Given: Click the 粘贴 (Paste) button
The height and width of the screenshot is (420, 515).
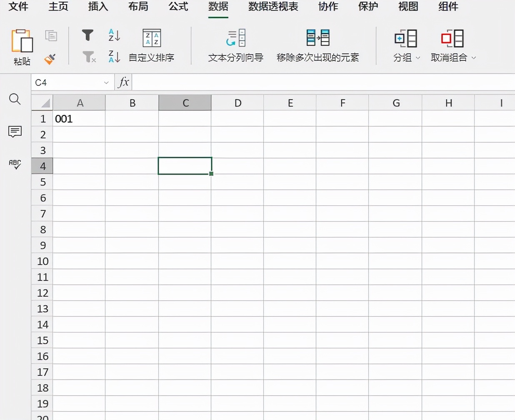Looking at the screenshot, I should [22, 46].
